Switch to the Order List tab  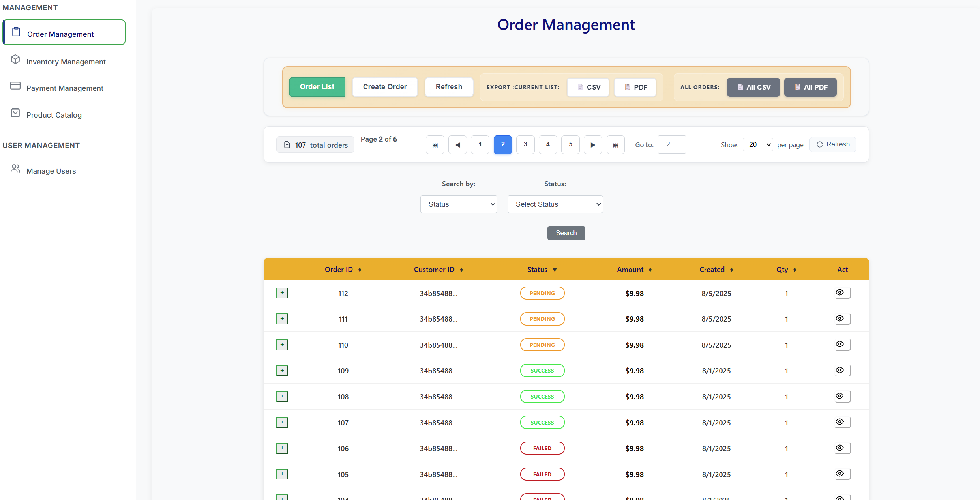pos(317,87)
